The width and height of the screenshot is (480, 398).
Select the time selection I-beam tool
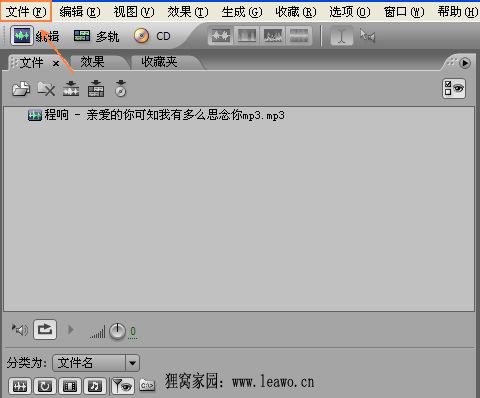tap(342, 35)
